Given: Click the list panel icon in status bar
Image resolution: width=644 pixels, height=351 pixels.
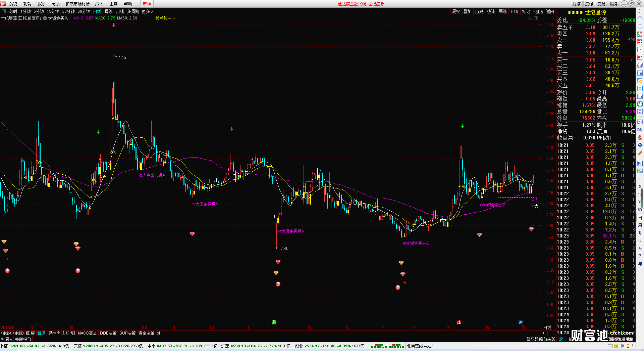Looking at the screenshot, I should pos(610,346).
